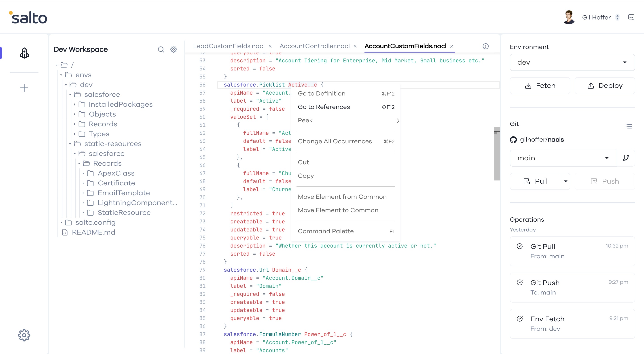Close the AccountCustomFields.nacl tab

(451, 46)
